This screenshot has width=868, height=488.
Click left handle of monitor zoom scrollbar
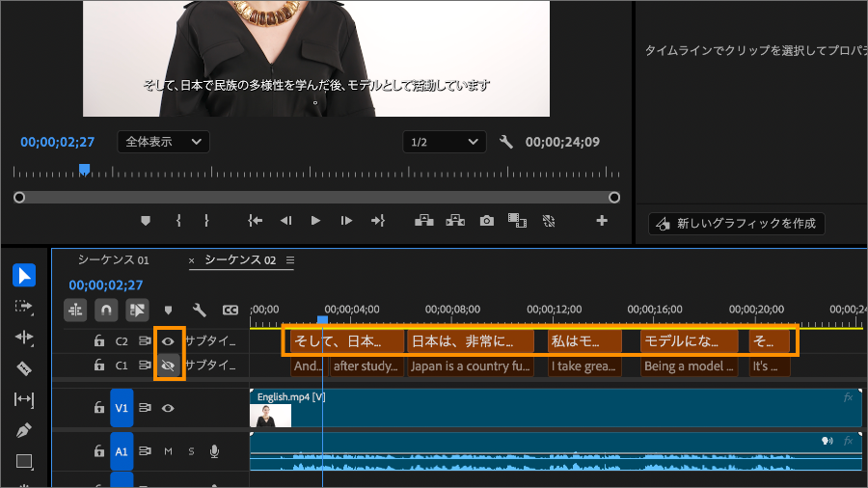click(19, 198)
